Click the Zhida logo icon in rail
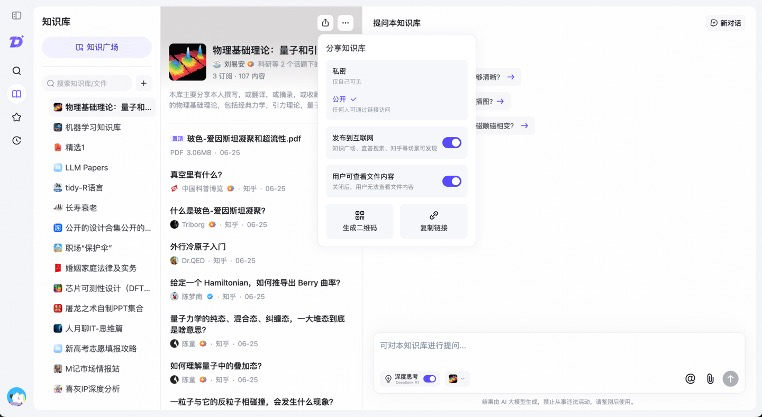 (17, 42)
